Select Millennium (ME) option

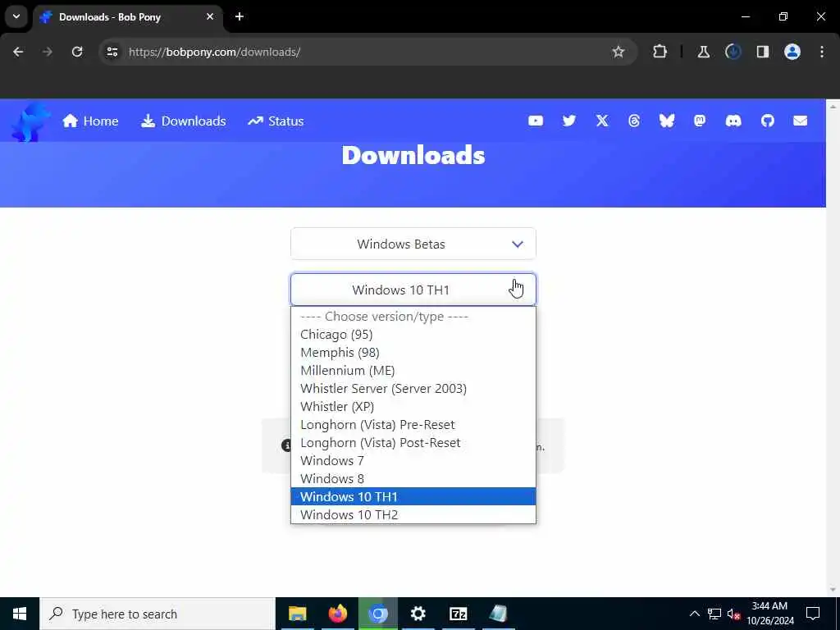coord(413,371)
